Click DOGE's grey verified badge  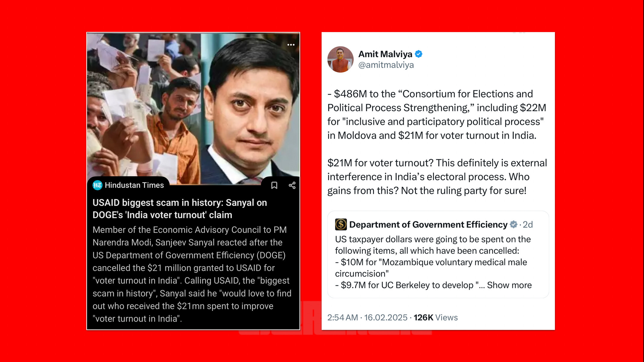coord(513,225)
